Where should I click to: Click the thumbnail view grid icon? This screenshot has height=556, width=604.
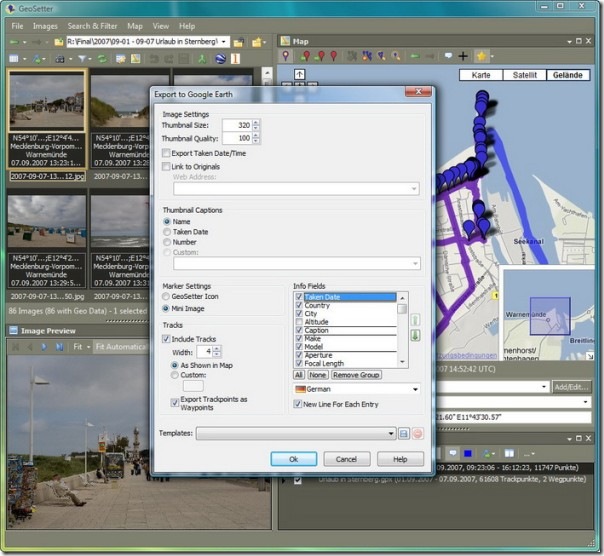(14, 59)
